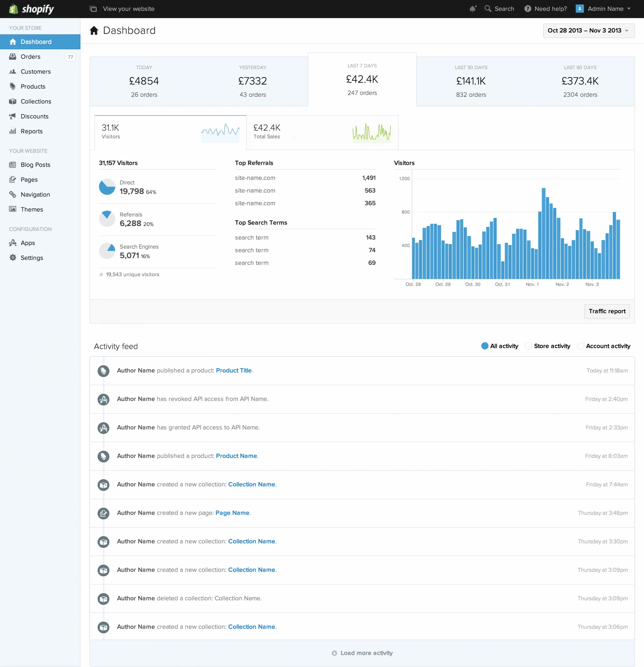
Task: Click the Shopify logo icon
Action: pyautogui.click(x=13, y=9)
